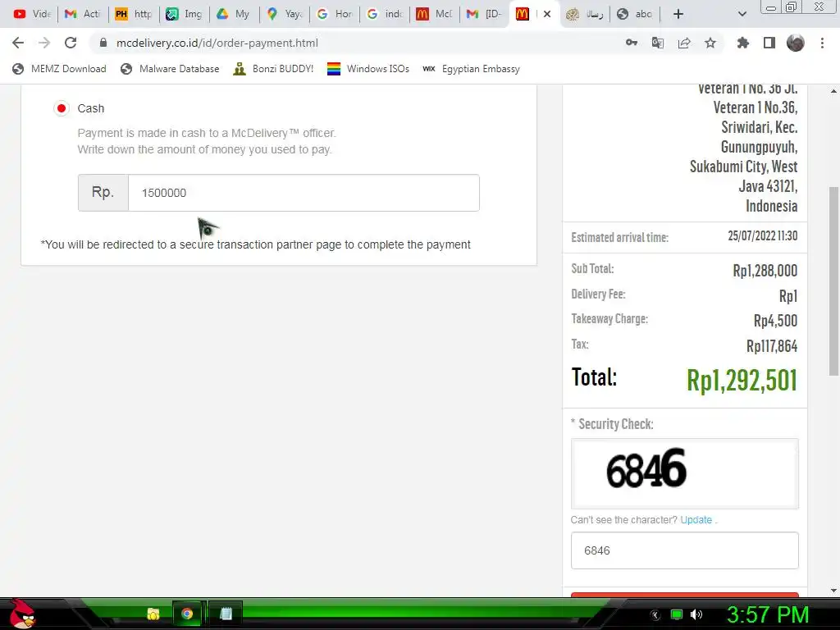Click the Sub Total Rp1,288,000 value
The height and width of the screenshot is (630, 840).
(765, 271)
